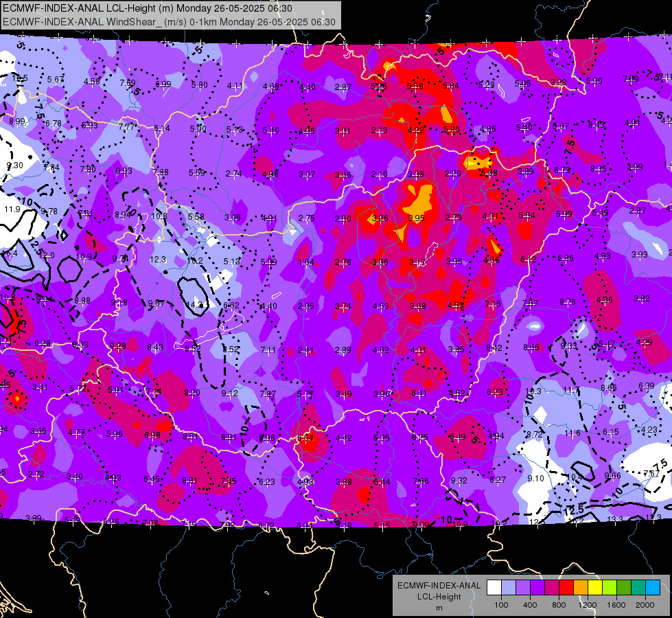The image size is (672, 618).
Task: Click the LCL-Height title line in the header
Action: pyautogui.click(x=148, y=8)
